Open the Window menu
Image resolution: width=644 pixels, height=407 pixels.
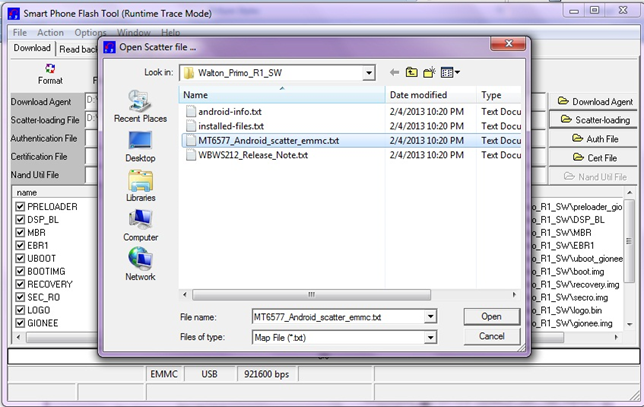pyautogui.click(x=133, y=32)
